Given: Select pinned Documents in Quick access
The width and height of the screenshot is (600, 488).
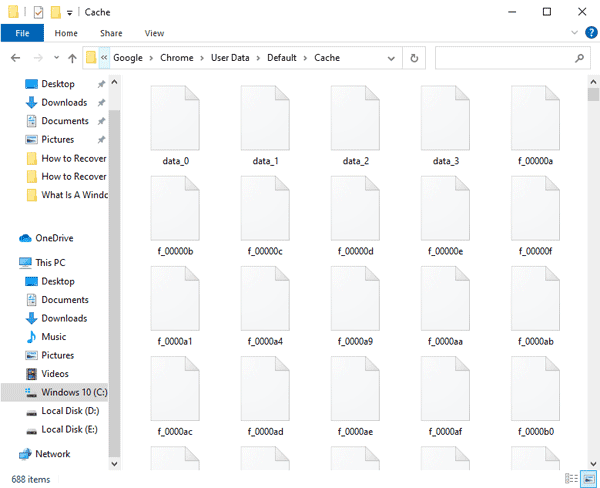Looking at the screenshot, I should (65, 121).
